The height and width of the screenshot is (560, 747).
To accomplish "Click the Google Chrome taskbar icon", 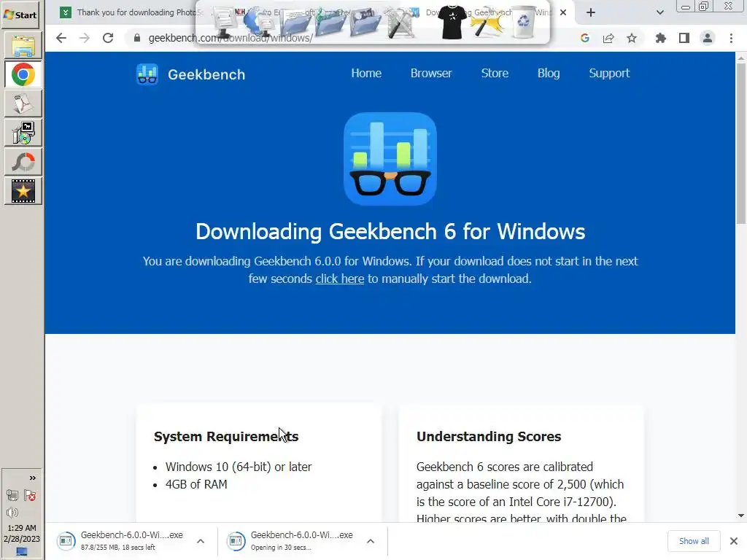I will pos(23,75).
